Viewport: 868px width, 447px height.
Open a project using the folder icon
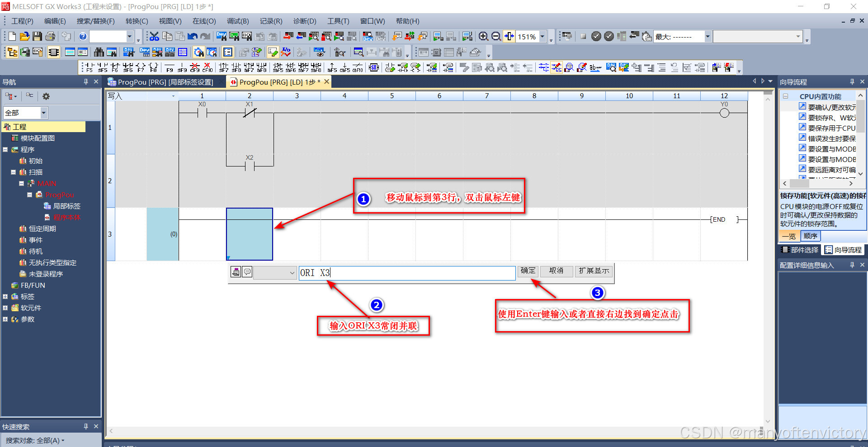click(x=25, y=37)
